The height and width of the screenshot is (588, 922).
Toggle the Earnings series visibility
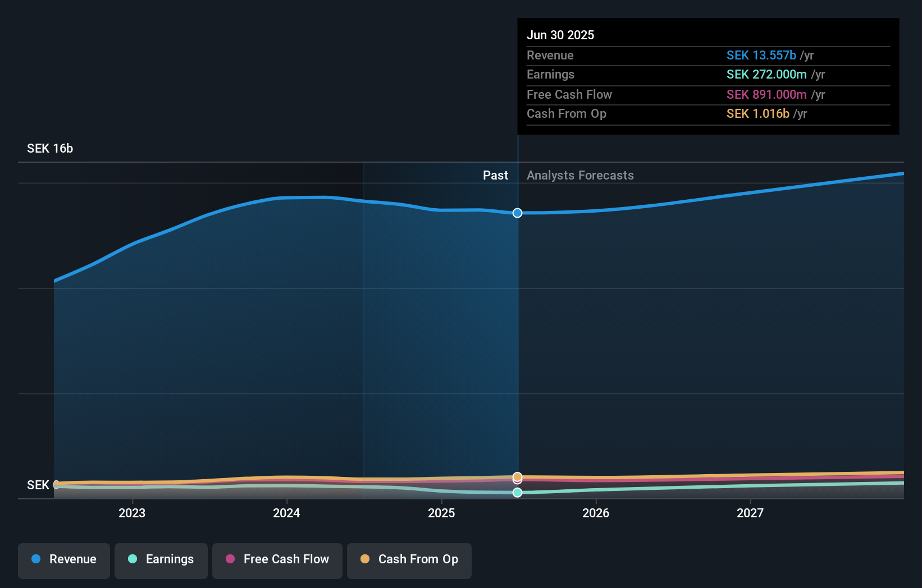coord(161,560)
